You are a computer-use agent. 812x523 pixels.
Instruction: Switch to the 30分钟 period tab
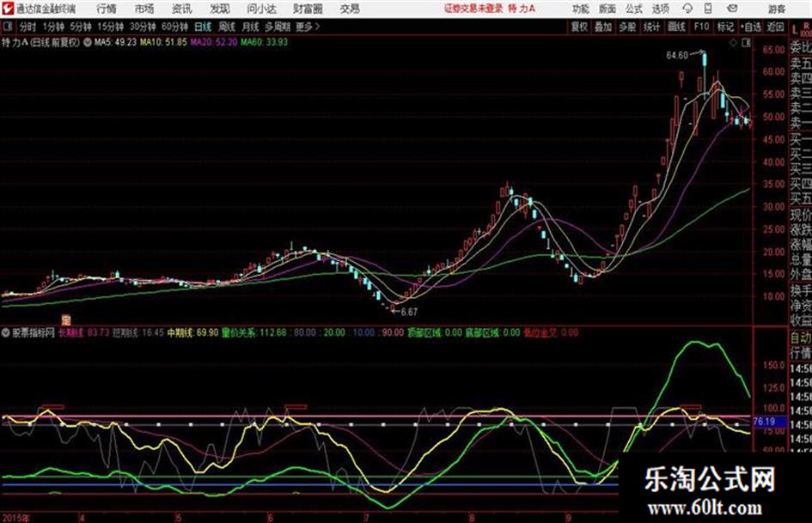(143, 27)
